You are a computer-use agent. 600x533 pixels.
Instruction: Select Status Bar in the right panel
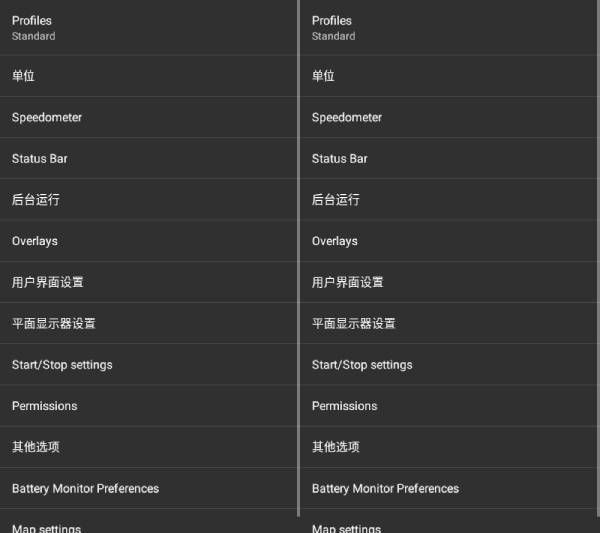pyautogui.click(x=449, y=158)
